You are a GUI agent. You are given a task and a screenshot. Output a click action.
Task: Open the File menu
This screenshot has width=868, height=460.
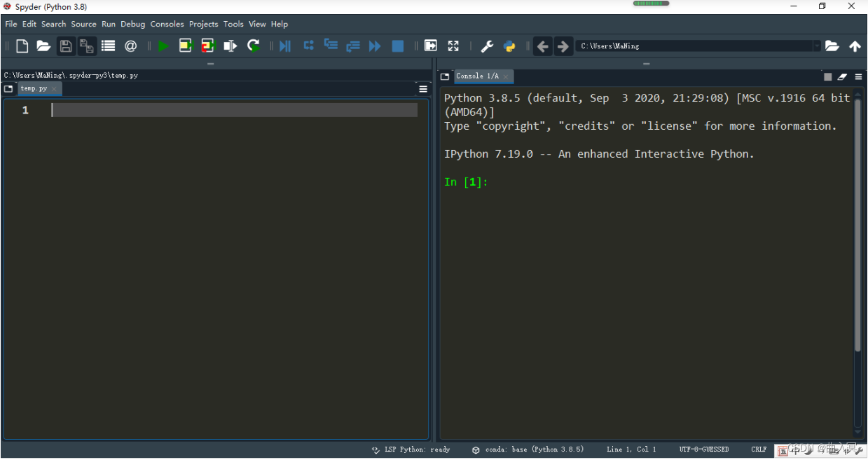11,24
